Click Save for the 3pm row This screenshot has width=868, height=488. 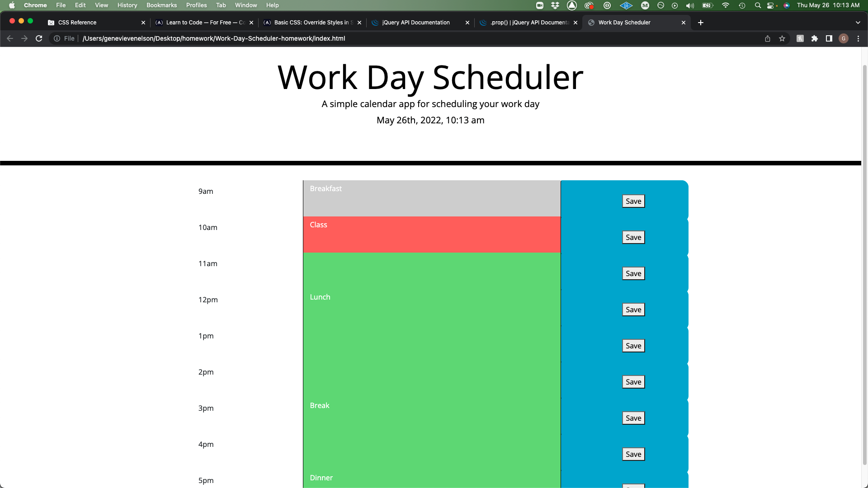point(633,418)
